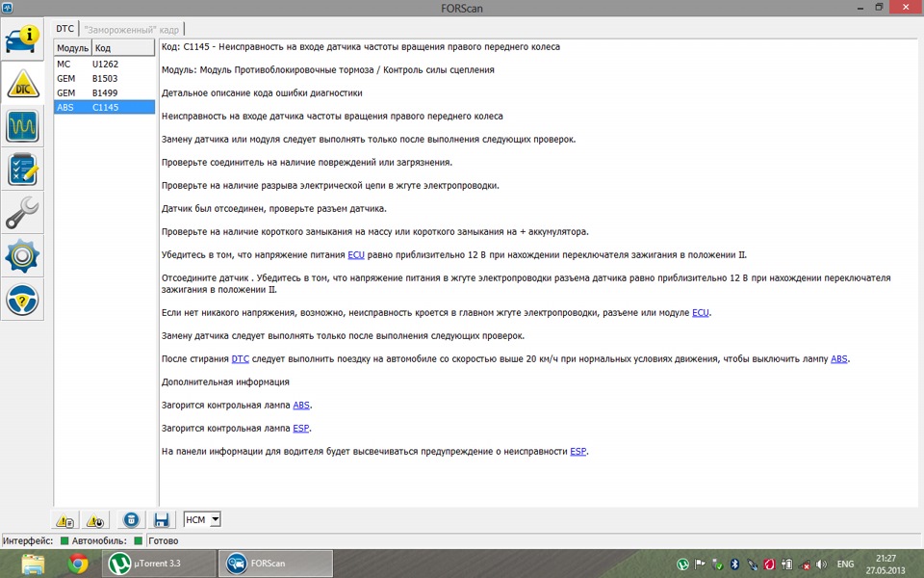Screen dimensions: 924x578
Task: Follow ABS link in 'Загорится контрольная лампа' line
Action: [x=301, y=406]
